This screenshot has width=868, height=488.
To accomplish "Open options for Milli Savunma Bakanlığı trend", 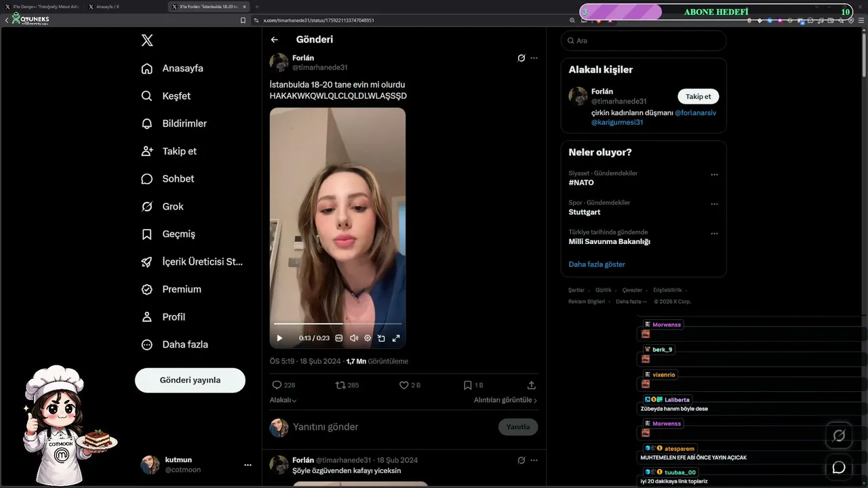I will (714, 233).
